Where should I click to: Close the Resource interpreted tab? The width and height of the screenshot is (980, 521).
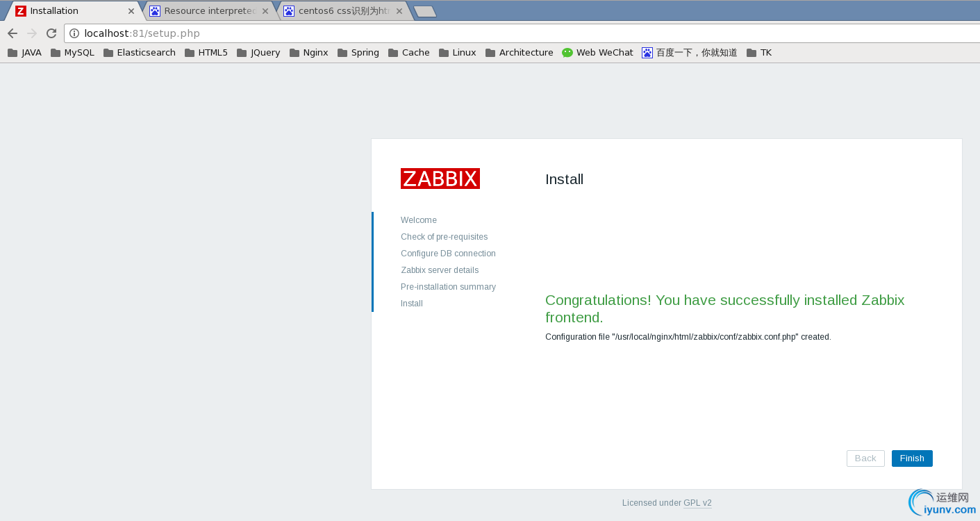pyautogui.click(x=265, y=11)
